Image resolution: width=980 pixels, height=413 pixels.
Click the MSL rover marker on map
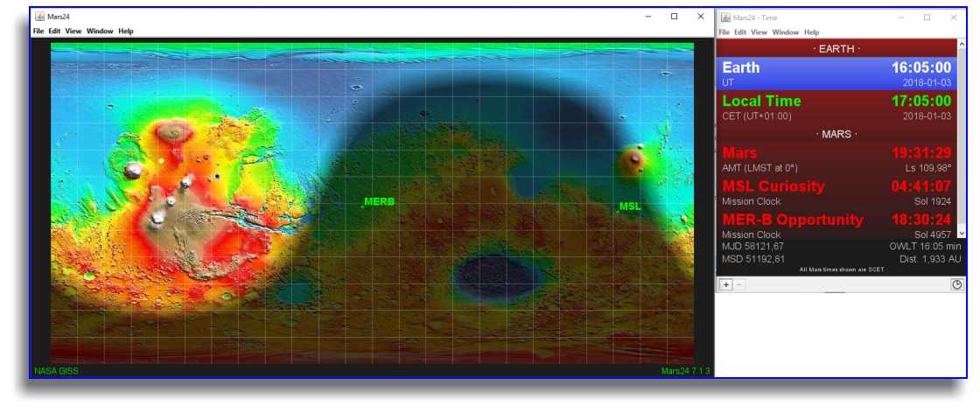click(619, 210)
